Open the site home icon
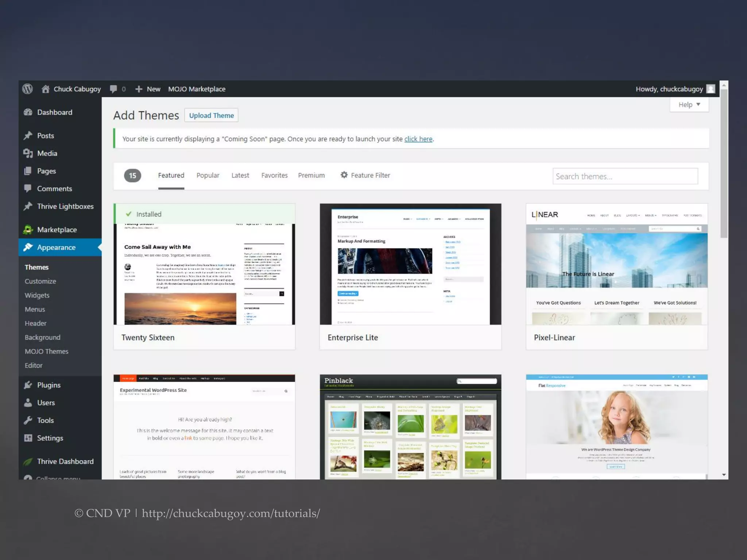The height and width of the screenshot is (560, 747). tap(45, 89)
